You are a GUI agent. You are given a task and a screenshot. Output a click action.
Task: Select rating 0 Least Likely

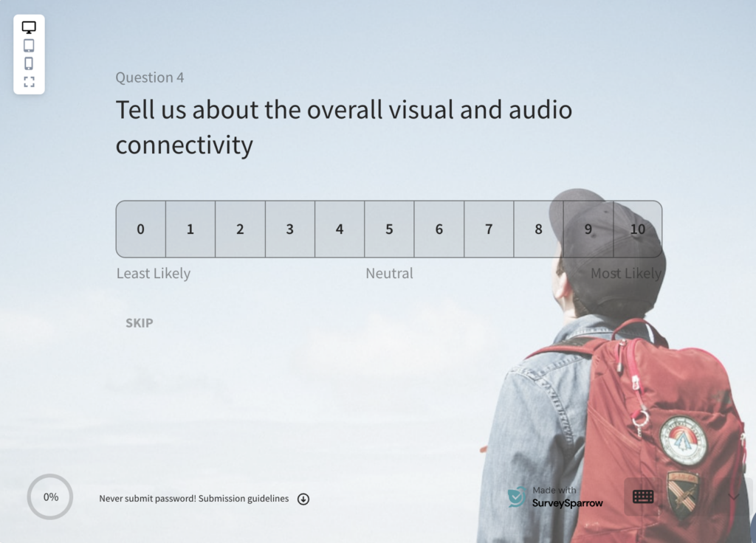tap(140, 229)
